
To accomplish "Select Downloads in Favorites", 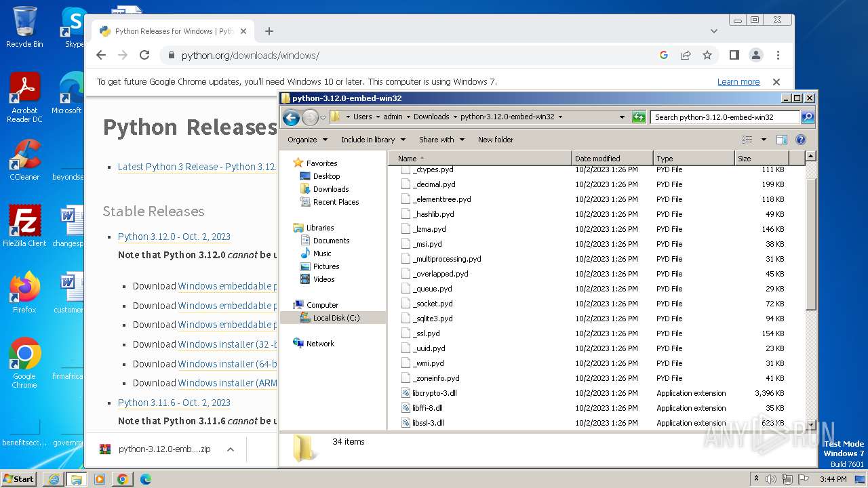I will pos(331,189).
